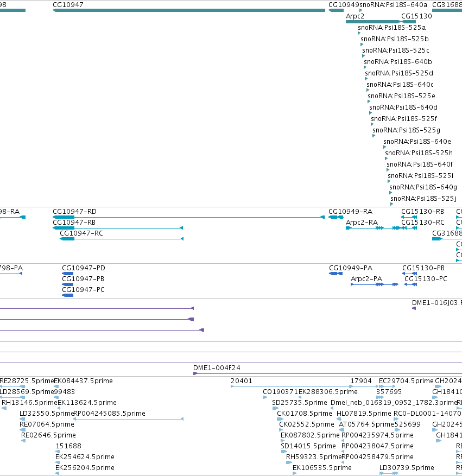Select the CG10949 gene label
The height and width of the screenshot is (476, 462).
[344, 4]
